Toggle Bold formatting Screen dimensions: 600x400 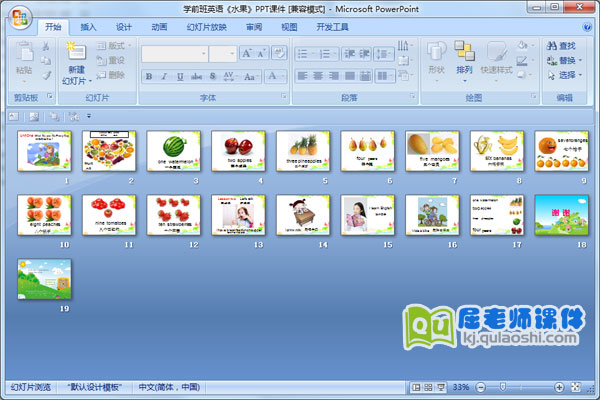(149, 76)
